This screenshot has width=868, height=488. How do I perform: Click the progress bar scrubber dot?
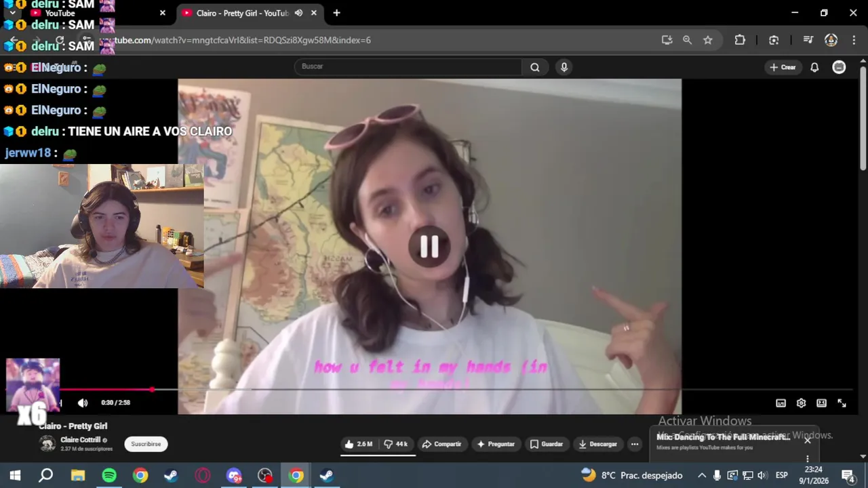(153, 390)
